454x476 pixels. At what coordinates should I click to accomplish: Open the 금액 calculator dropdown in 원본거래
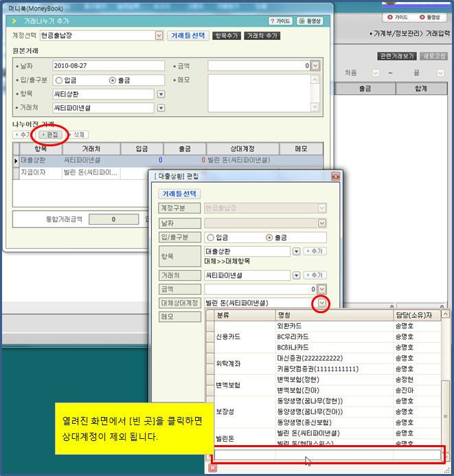[x=315, y=66]
